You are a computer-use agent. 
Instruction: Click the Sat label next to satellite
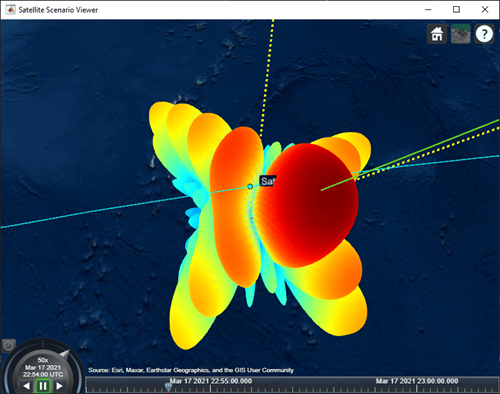tap(267, 181)
